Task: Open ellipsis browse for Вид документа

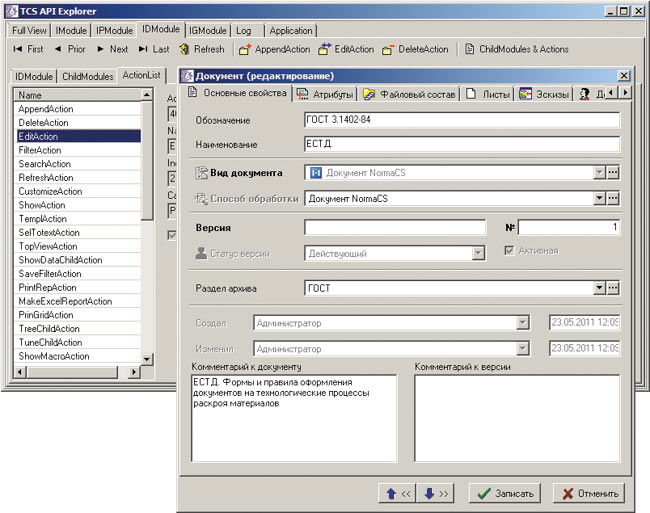Action: [613, 172]
